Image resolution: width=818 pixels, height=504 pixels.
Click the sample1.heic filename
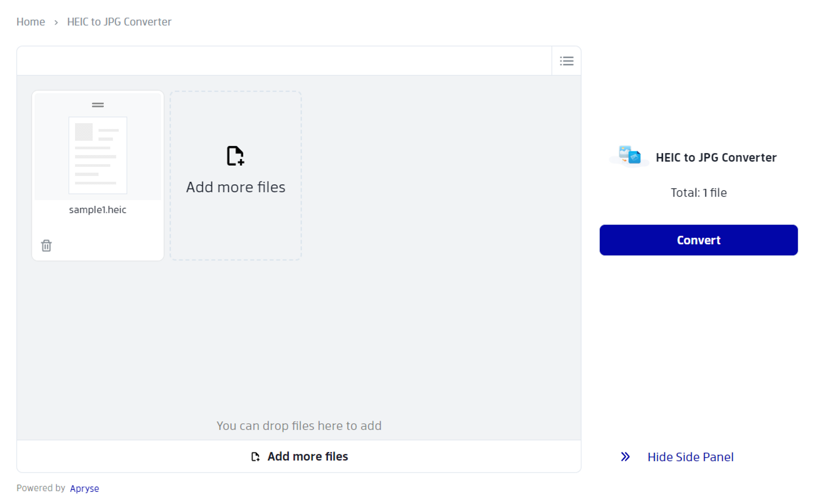click(x=98, y=210)
